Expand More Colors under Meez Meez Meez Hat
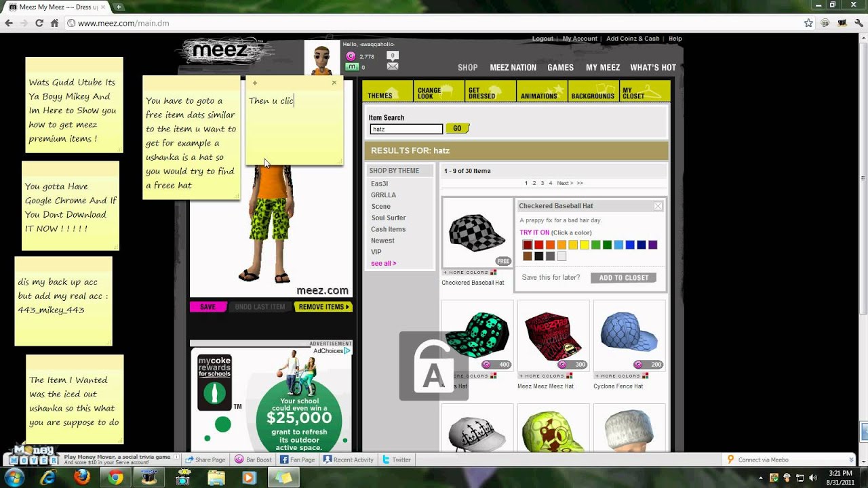The image size is (868, 488). 545,375
